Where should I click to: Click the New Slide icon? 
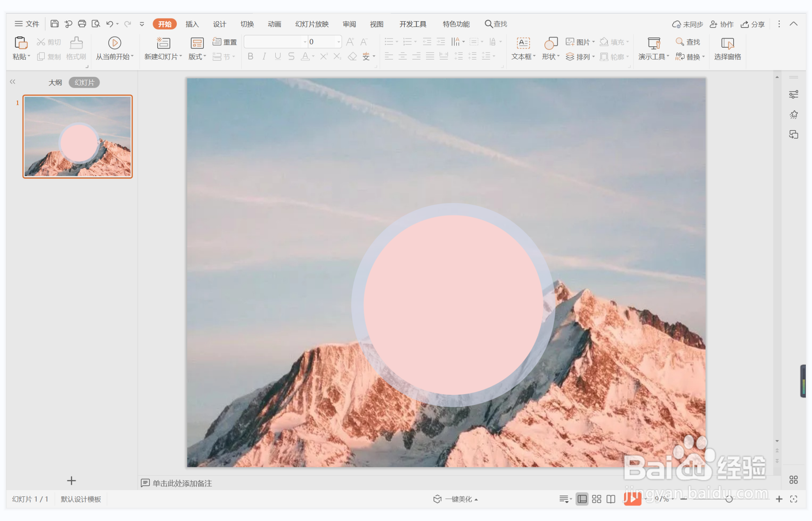click(x=163, y=43)
